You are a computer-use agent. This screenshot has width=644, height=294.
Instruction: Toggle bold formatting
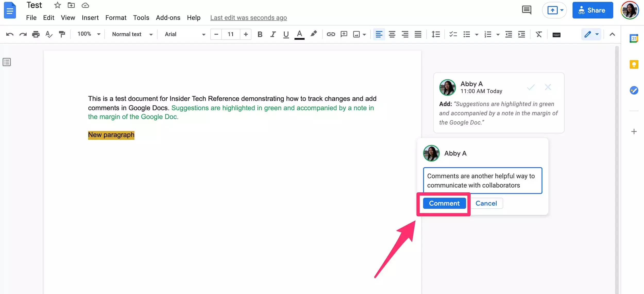click(x=260, y=34)
